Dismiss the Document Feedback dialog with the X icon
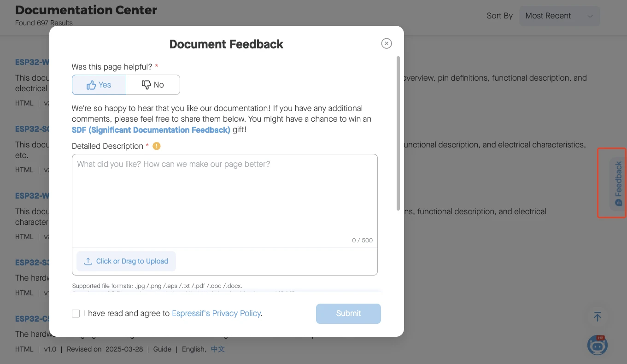This screenshot has width=627, height=364. [x=387, y=43]
